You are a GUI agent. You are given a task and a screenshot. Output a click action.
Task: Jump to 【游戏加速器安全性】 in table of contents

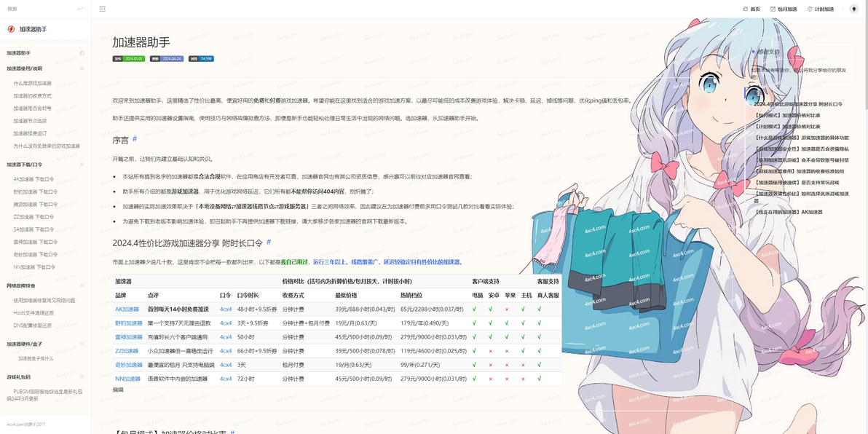click(x=801, y=149)
